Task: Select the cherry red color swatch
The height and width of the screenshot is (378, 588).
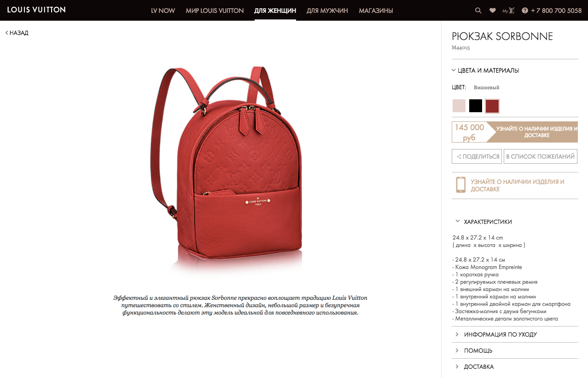Action: pyautogui.click(x=492, y=106)
